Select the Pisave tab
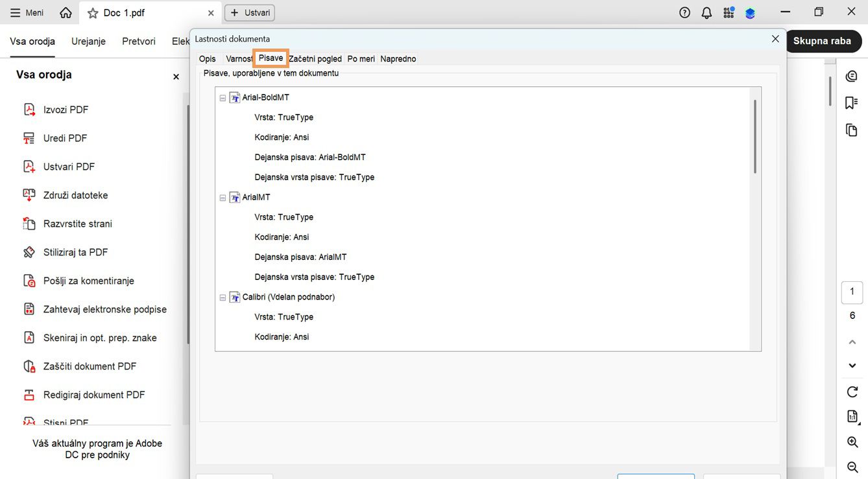The height and width of the screenshot is (479, 868). pos(271,58)
